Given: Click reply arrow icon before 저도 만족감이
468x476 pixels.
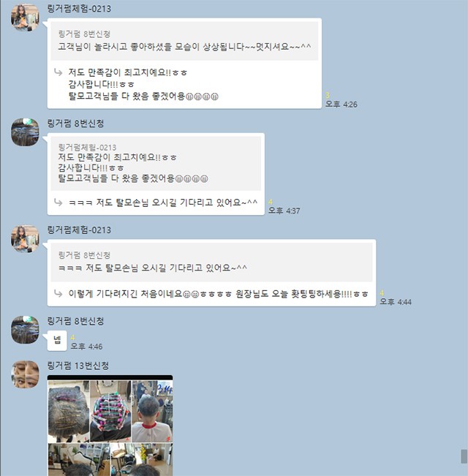Looking at the screenshot, I should 58,72.
